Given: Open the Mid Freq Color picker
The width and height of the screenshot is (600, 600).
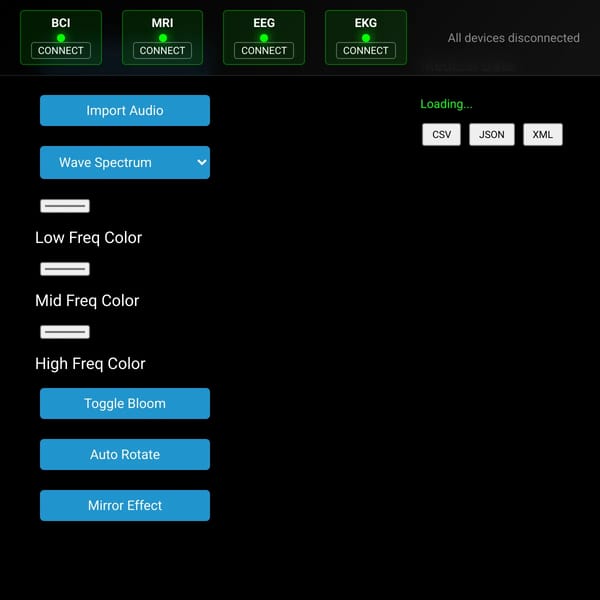Looking at the screenshot, I should (x=65, y=269).
